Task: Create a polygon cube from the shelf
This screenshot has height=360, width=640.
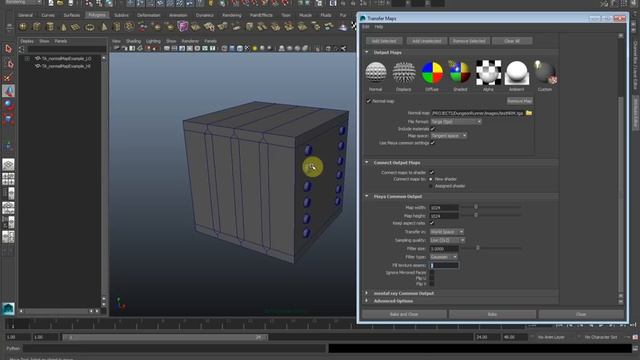Action: pos(36,27)
